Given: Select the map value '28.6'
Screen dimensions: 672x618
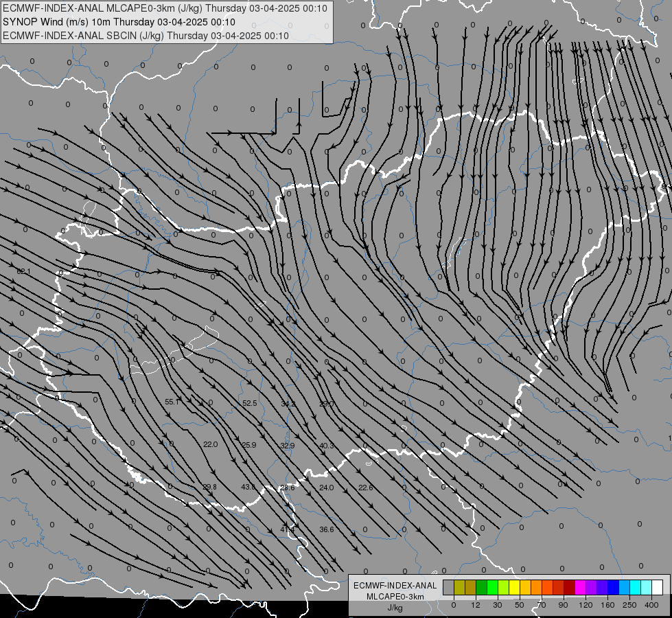Looking at the screenshot, I should 287,488.
